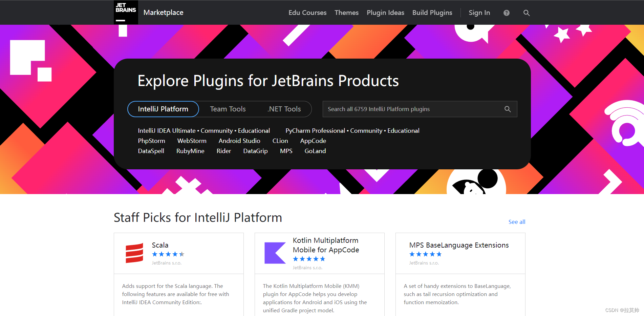Click Sign In
This screenshot has height=316, width=644.
(479, 13)
